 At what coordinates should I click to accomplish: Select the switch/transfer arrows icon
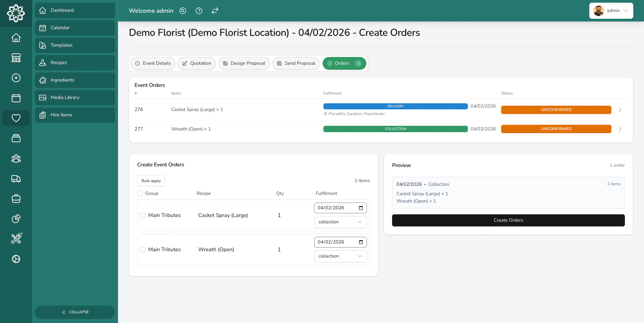[215, 11]
